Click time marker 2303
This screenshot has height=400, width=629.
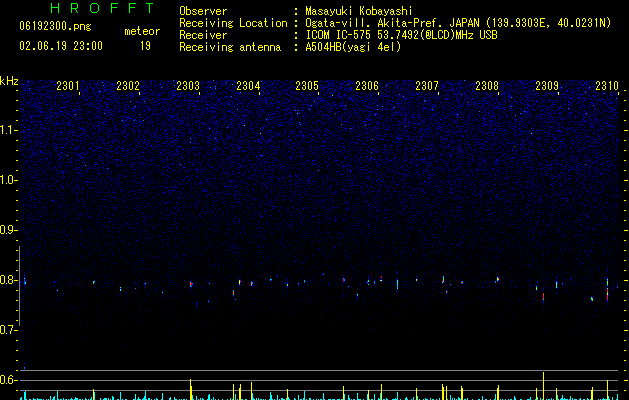pos(188,86)
